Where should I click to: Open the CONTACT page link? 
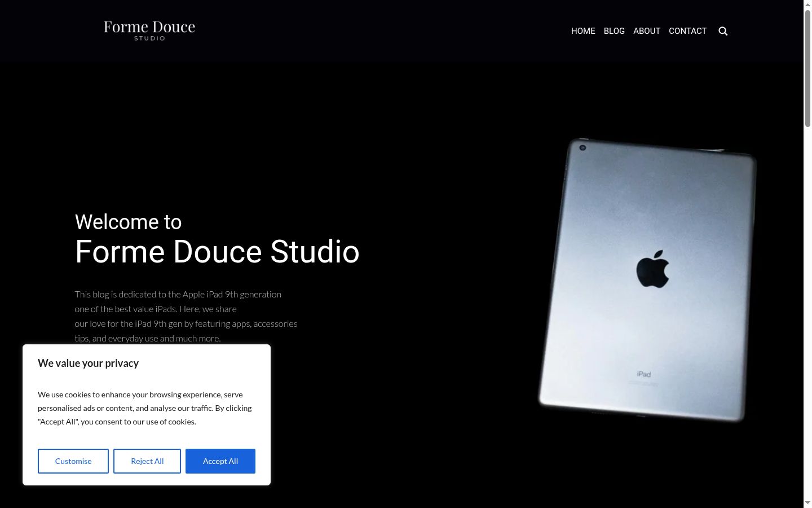687,31
